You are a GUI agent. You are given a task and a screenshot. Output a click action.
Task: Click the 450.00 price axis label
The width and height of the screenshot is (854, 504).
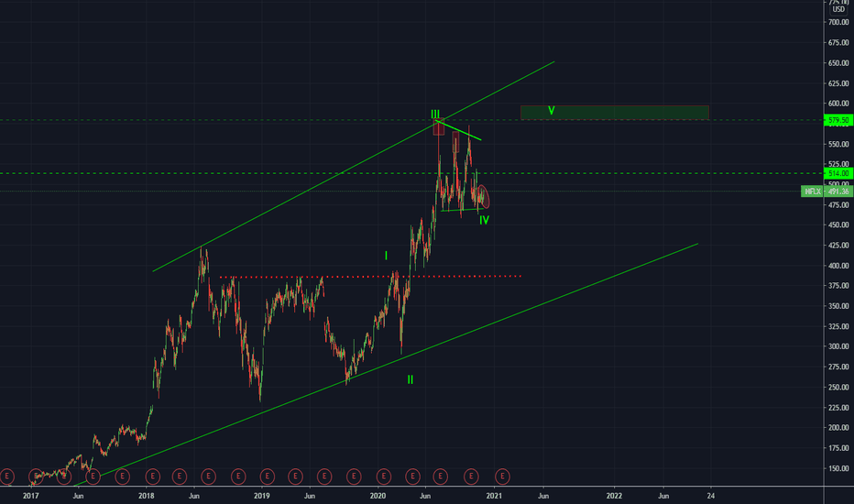[x=838, y=225]
